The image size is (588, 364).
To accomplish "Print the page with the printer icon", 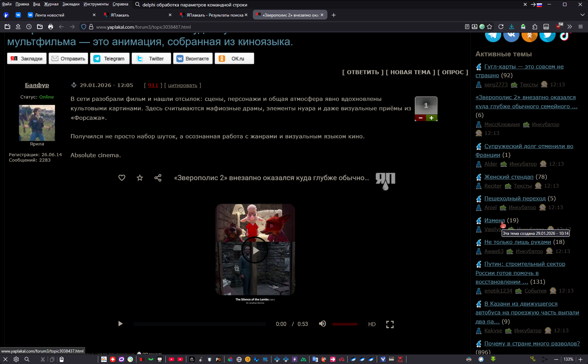I will [51, 27].
